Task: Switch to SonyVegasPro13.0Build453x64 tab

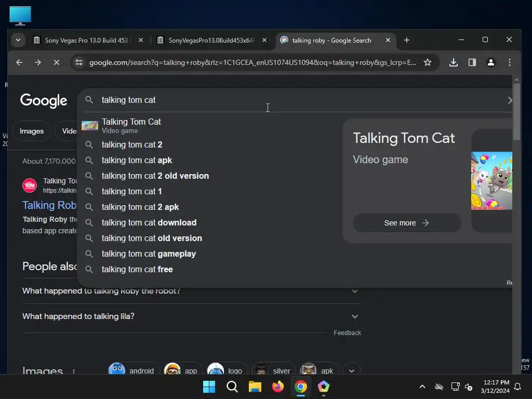Action: 210,41
